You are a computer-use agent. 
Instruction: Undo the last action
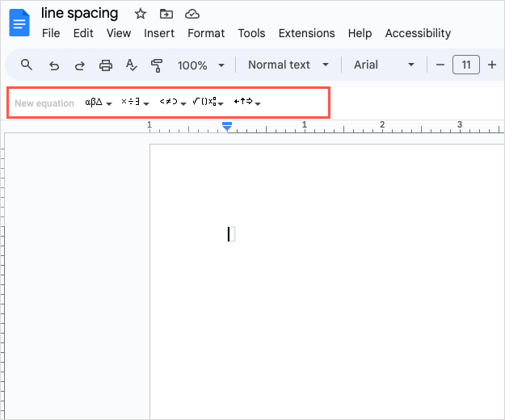click(54, 65)
